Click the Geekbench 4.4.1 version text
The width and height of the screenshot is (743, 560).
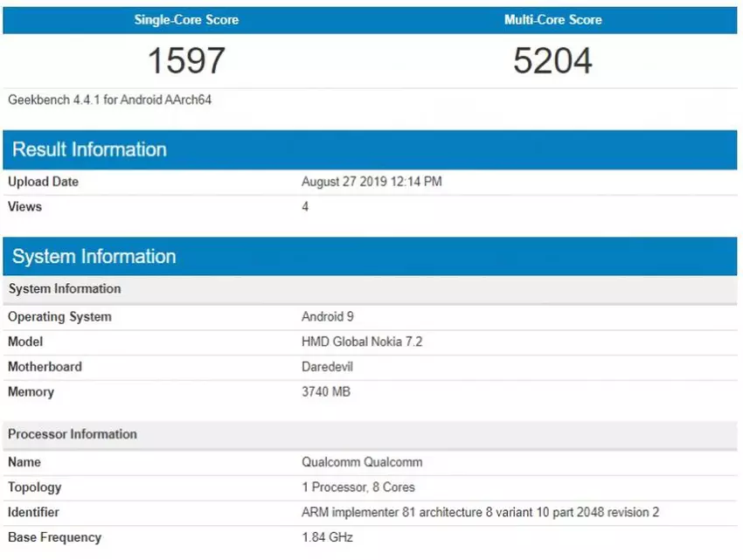click(109, 100)
